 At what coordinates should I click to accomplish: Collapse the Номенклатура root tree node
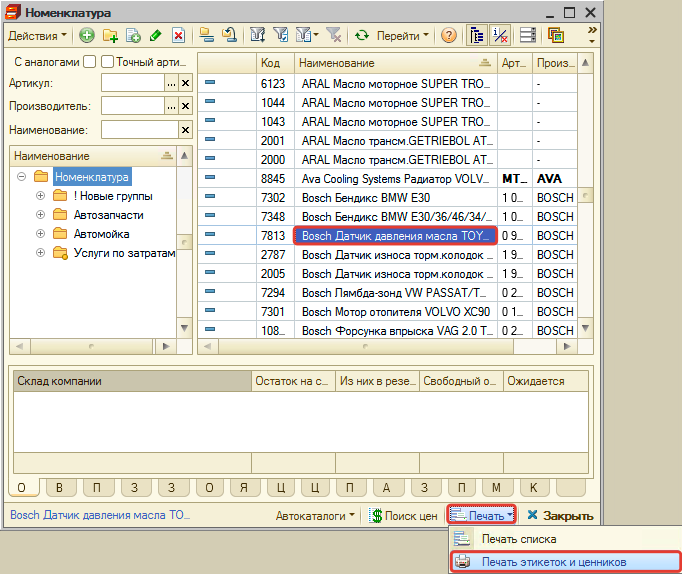tap(21, 177)
